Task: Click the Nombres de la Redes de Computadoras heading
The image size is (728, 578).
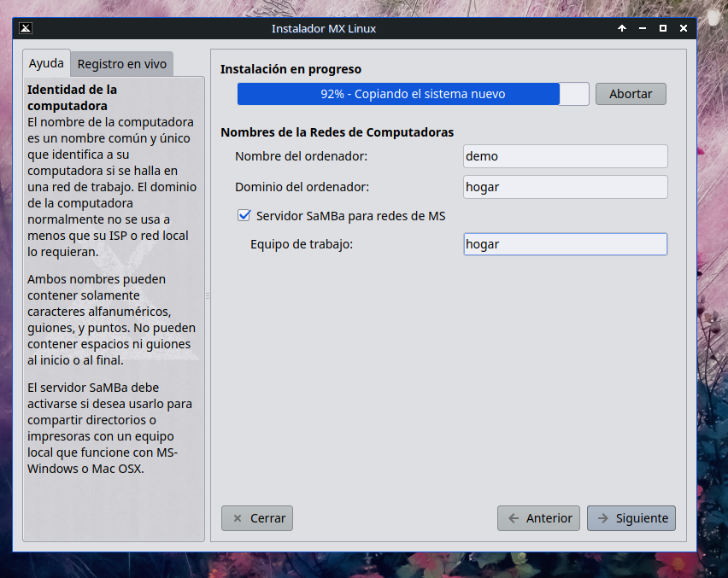Action: pyautogui.click(x=337, y=132)
